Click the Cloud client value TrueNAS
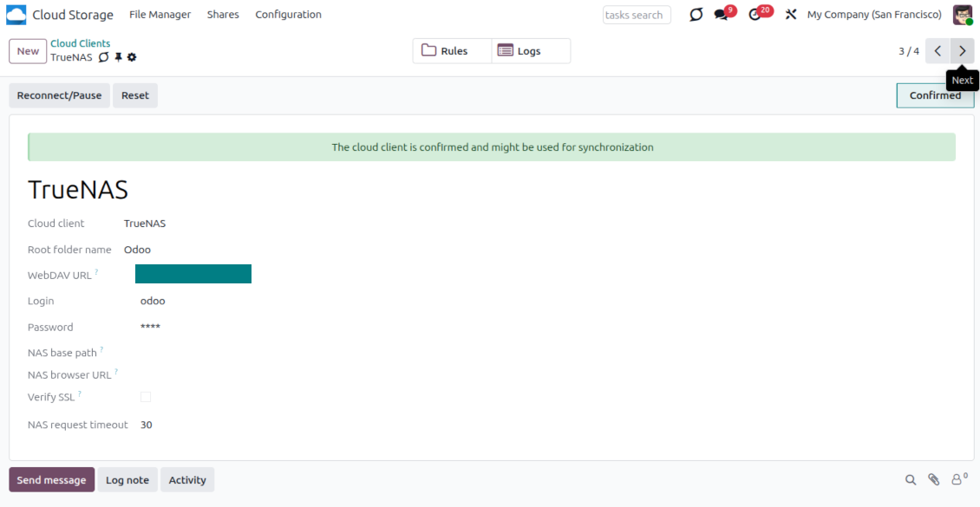 145,224
